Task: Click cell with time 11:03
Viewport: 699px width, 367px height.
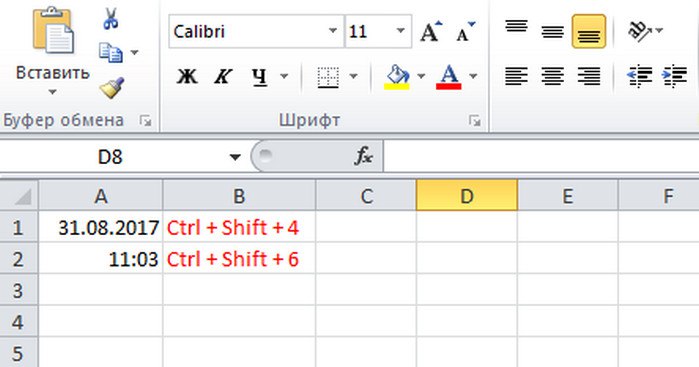Action: 101,259
